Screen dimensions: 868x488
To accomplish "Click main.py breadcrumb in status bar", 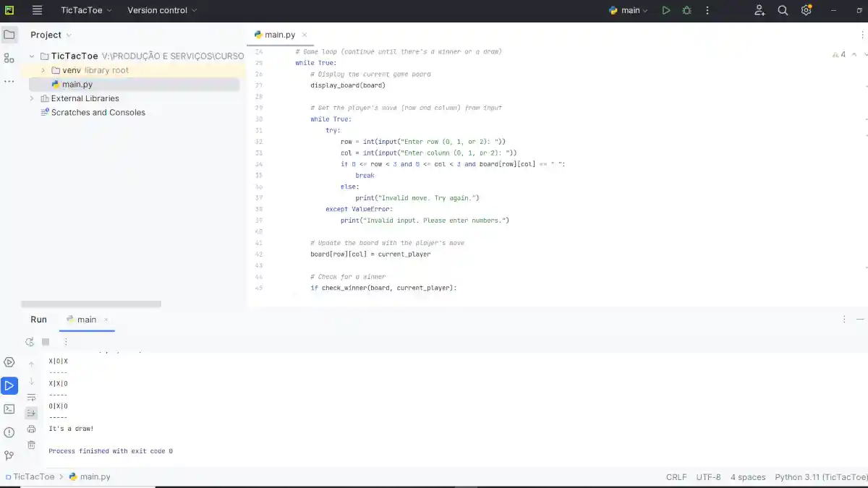I will coord(90,477).
